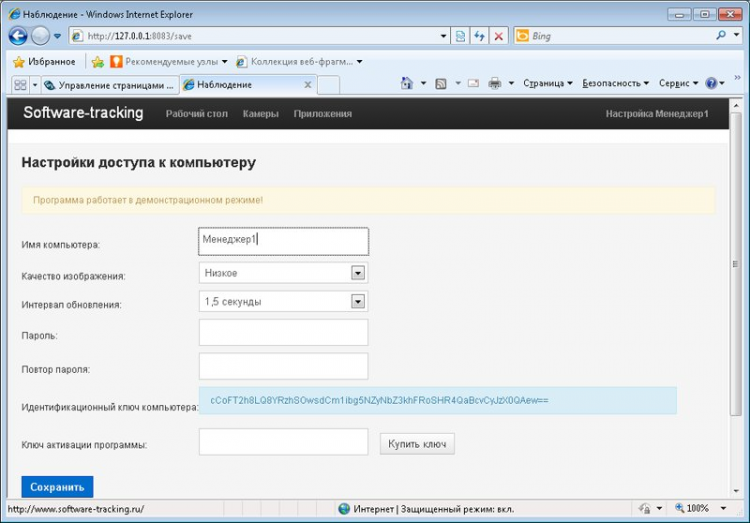The image size is (750, 523).
Task: Expand the zoom level dropdown arrow
Action: pyautogui.click(x=723, y=509)
